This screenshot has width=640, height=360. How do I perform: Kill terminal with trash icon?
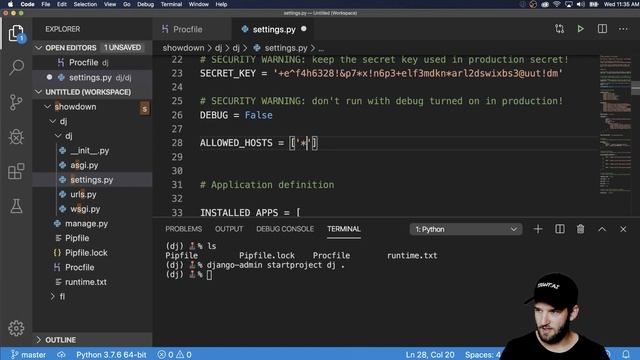[580, 229]
